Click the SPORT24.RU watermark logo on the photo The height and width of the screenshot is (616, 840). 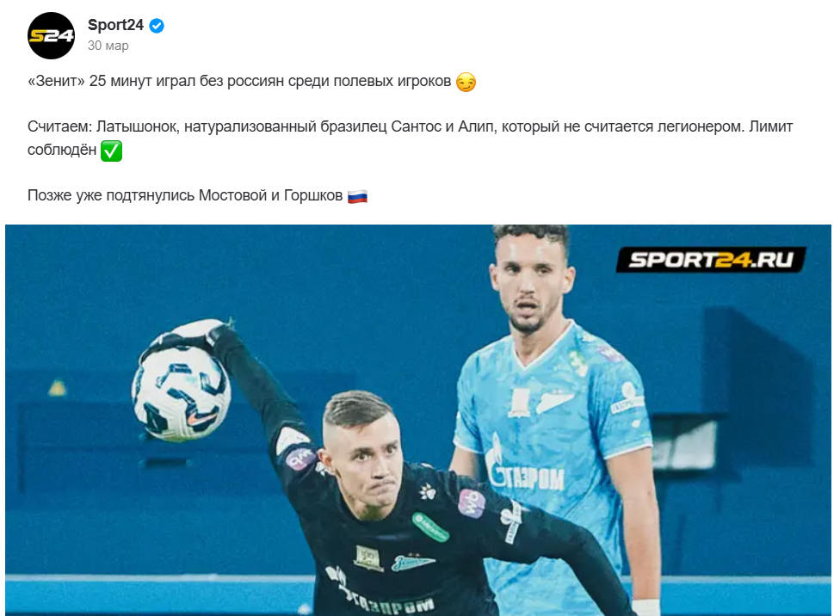(x=711, y=260)
